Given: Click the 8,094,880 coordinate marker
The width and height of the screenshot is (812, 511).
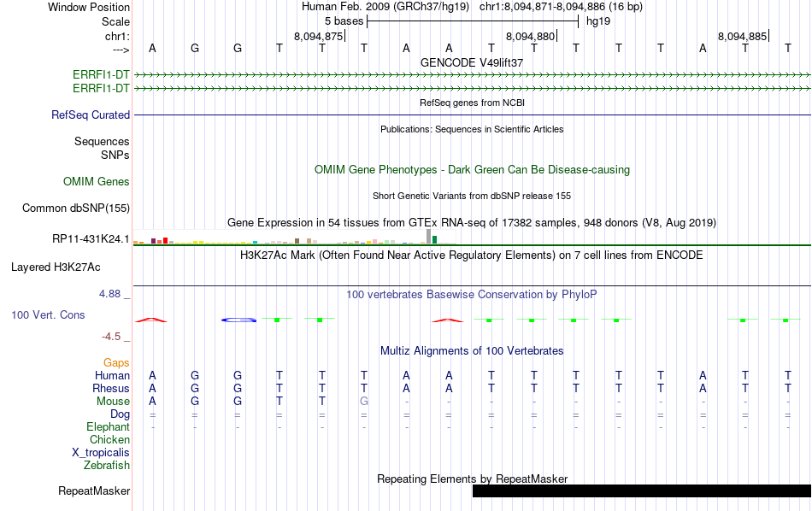Looking at the screenshot, I should click(531, 36).
